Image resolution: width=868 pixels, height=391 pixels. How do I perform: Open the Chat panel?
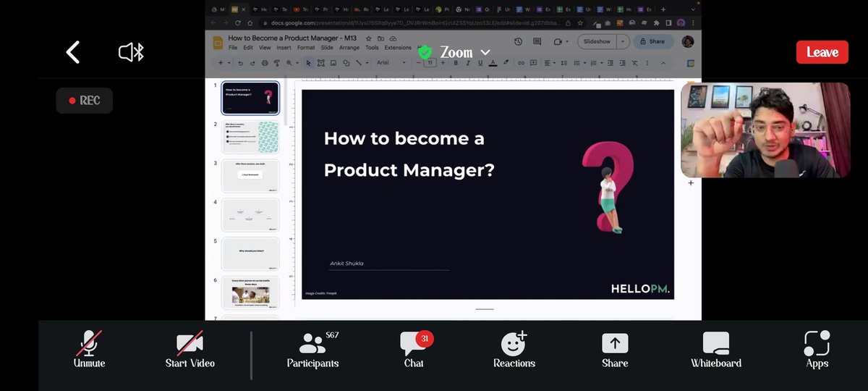414,350
